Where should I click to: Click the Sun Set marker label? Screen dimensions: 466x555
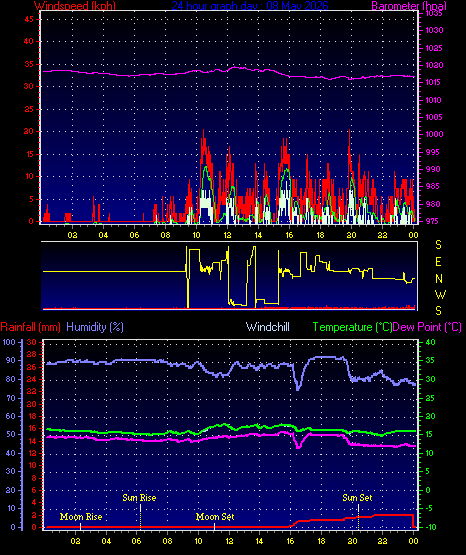coord(357,498)
